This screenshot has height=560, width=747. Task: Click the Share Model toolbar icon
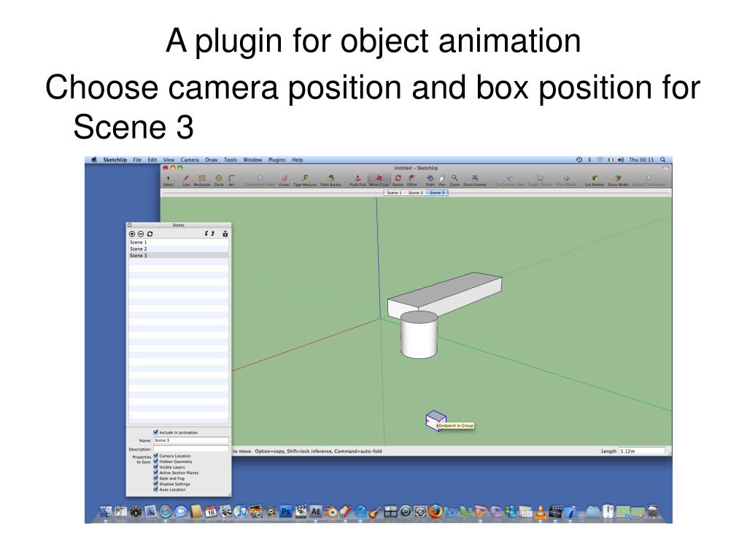[x=618, y=179]
